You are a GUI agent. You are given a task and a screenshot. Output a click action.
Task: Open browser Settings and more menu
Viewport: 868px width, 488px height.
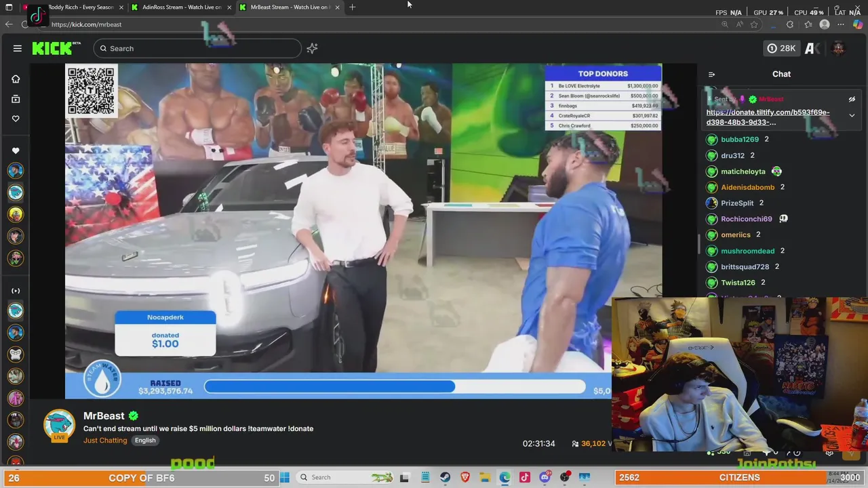[x=841, y=24]
